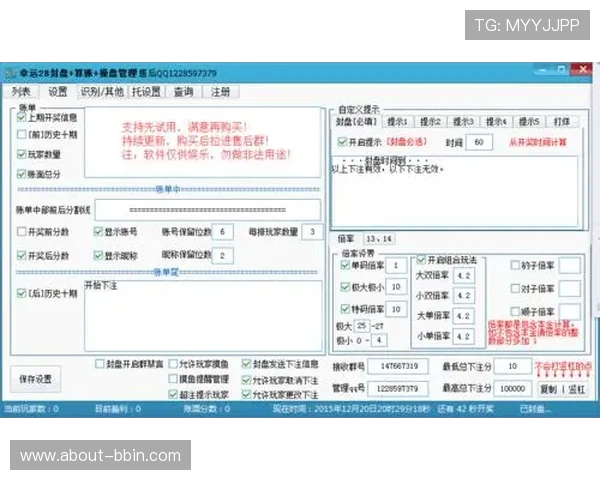Click the 最低总下注分 input field
This screenshot has width=600, height=480.
pos(513,366)
